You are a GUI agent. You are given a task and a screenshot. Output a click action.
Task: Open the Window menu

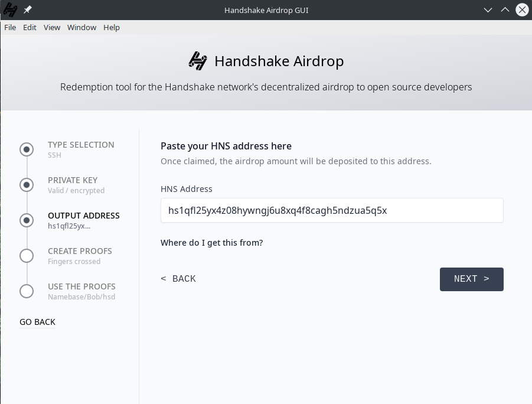(x=81, y=28)
